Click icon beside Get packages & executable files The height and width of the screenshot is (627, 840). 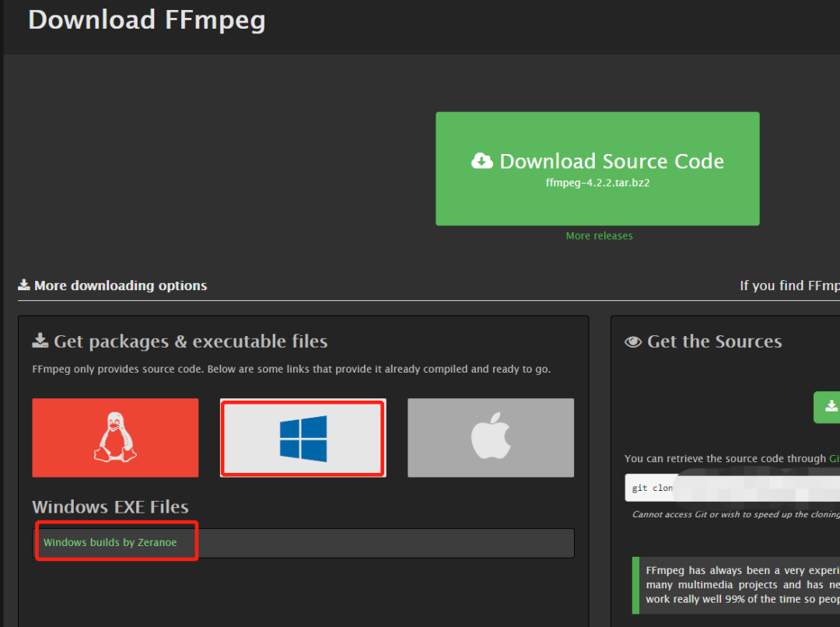pyautogui.click(x=40, y=342)
